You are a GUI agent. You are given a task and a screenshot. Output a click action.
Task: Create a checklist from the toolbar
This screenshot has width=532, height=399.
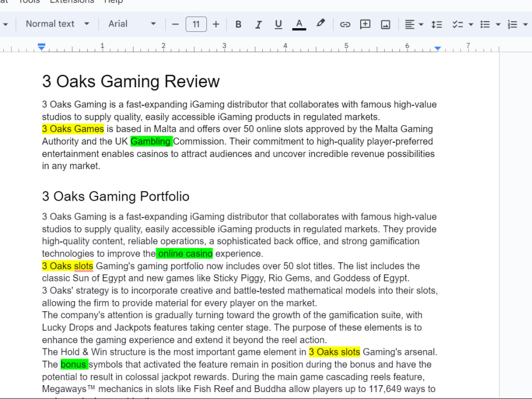pos(458,24)
